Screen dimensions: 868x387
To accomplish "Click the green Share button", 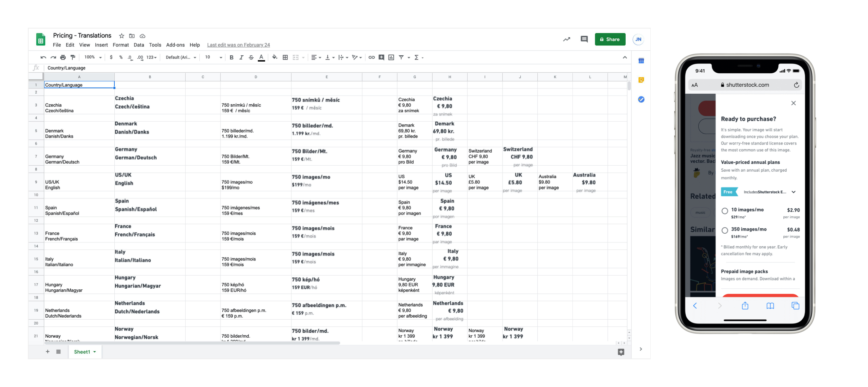I will coord(610,39).
